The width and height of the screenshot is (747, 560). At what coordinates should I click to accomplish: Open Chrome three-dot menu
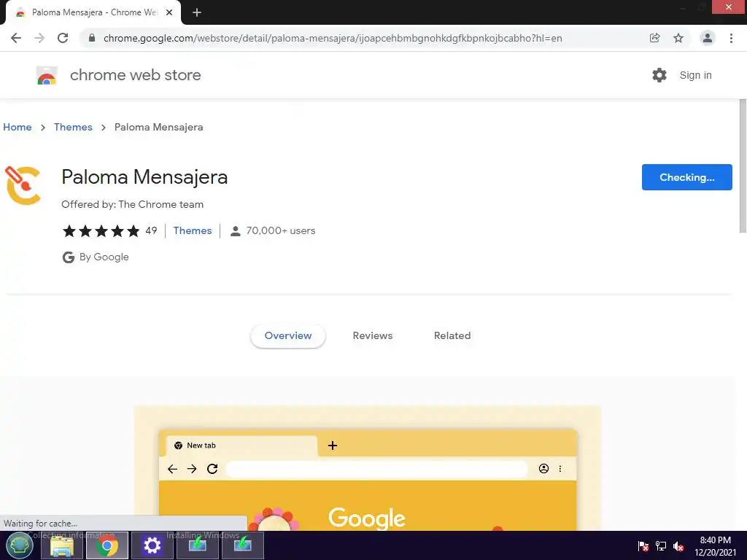tap(731, 38)
